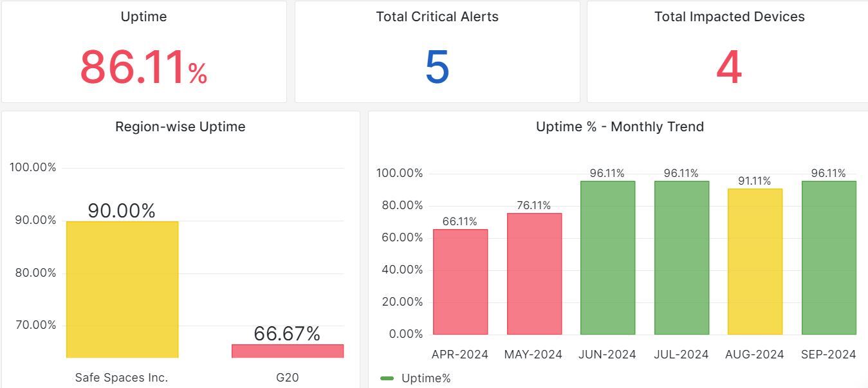Screen dimensions: 868x388
Task: Toggle the Uptime% legend series label
Action: tap(426, 378)
